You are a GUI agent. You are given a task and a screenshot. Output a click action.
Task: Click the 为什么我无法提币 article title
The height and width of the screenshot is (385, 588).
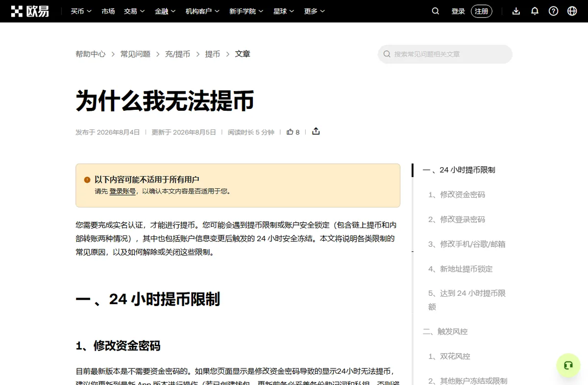[165, 101]
